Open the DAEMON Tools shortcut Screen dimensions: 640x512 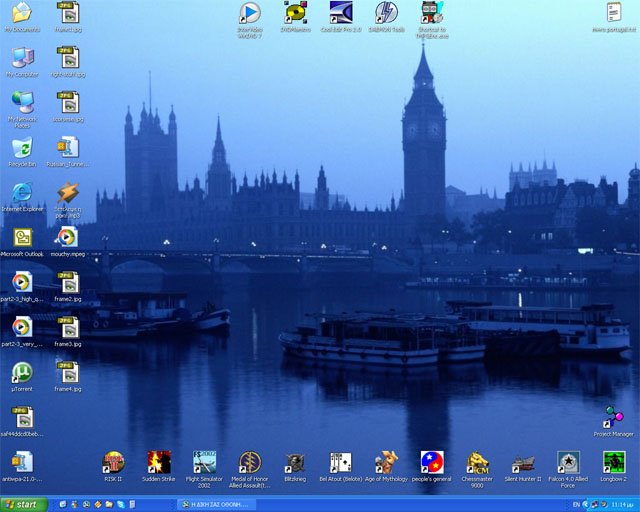pyautogui.click(x=387, y=13)
